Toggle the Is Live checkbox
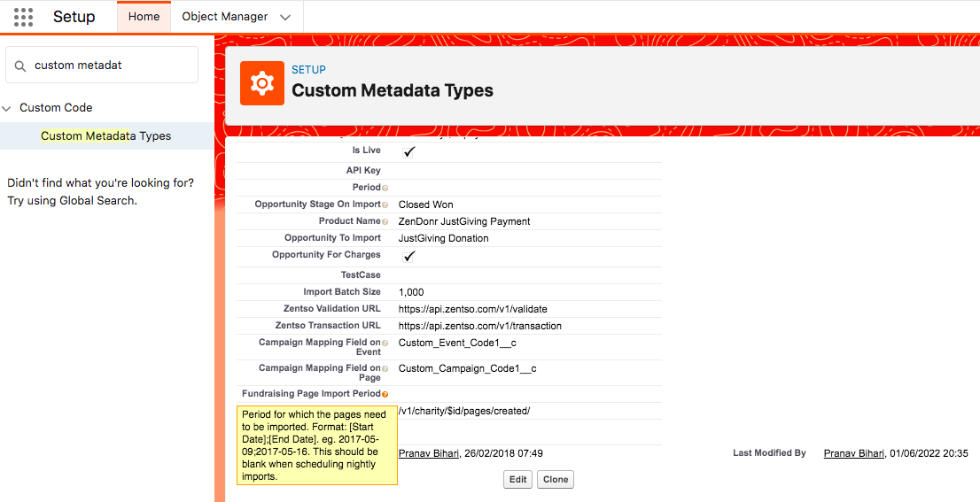The height and width of the screenshot is (502, 980). [408, 151]
